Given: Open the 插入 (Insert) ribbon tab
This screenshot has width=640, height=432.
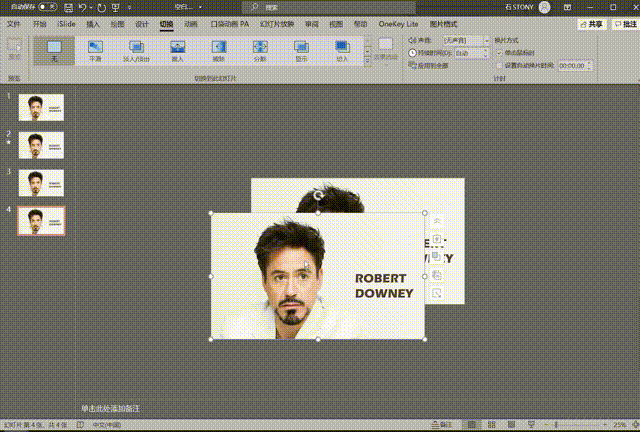Looking at the screenshot, I should (92, 23).
